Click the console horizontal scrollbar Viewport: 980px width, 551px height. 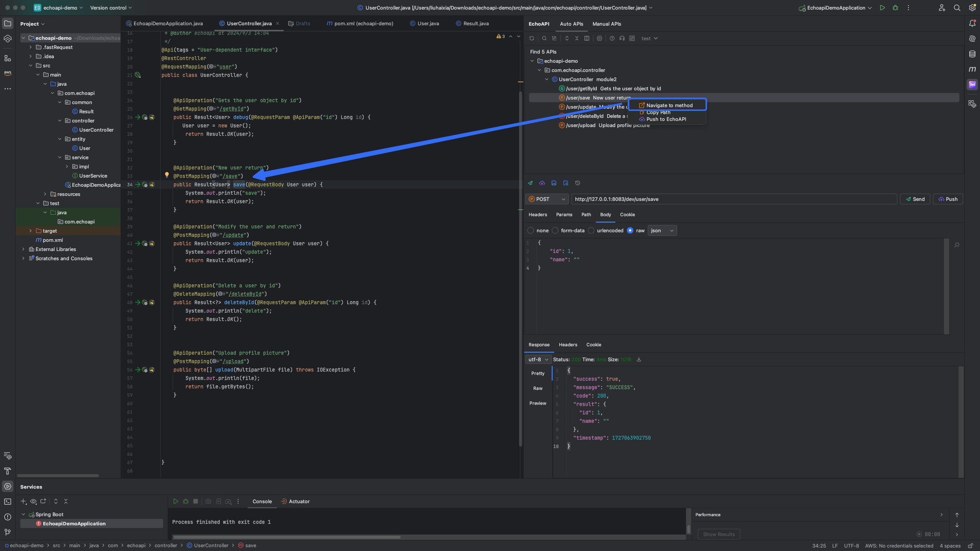pos(286,537)
